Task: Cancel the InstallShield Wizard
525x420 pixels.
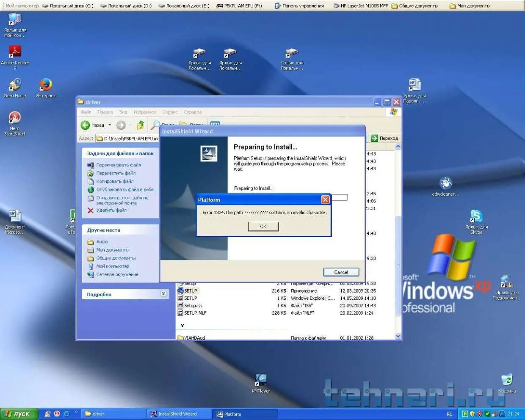Action: point(341,272)
